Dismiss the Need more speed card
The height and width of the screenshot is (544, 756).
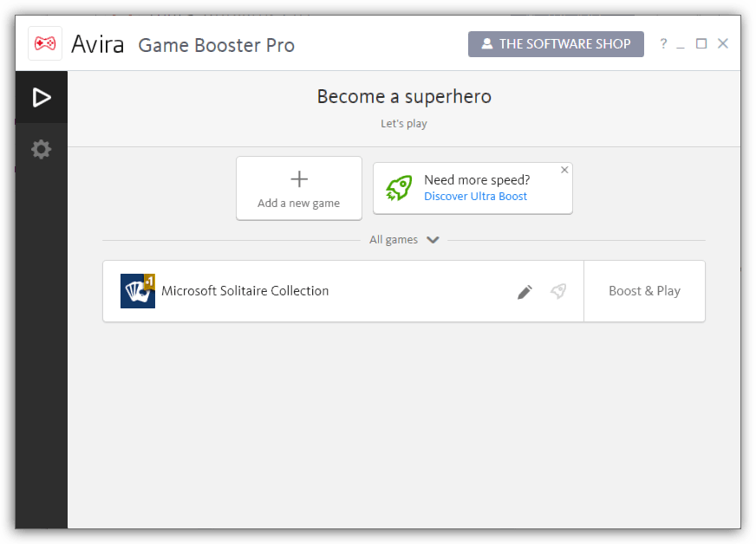pos(564,170)
